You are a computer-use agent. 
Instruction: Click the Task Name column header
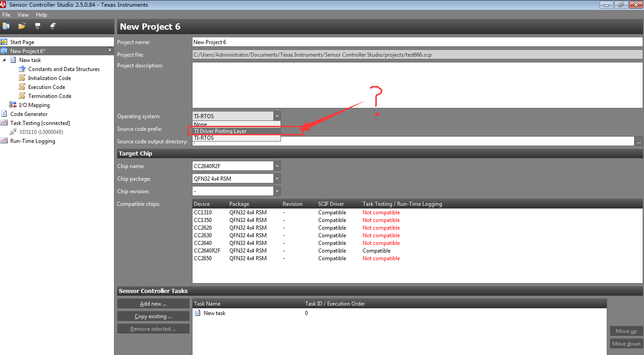[x=207, y=304]
